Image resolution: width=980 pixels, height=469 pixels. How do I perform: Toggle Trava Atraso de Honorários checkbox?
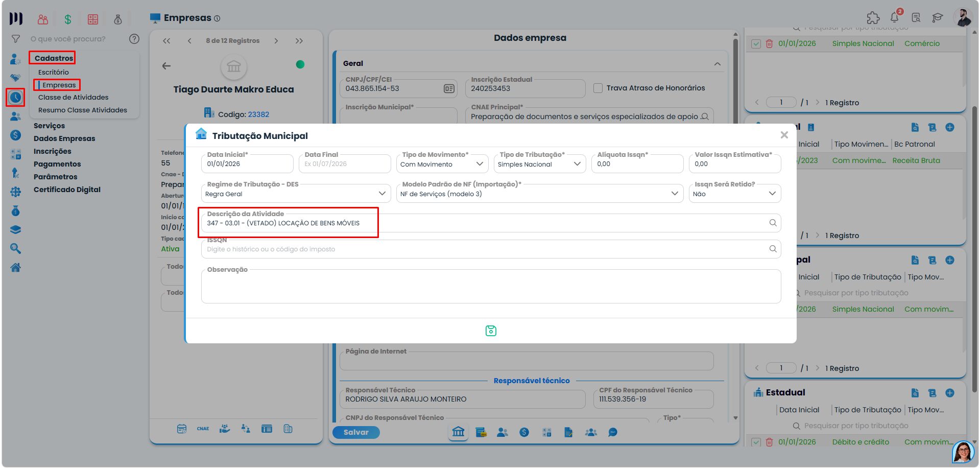tap(598, 88)
